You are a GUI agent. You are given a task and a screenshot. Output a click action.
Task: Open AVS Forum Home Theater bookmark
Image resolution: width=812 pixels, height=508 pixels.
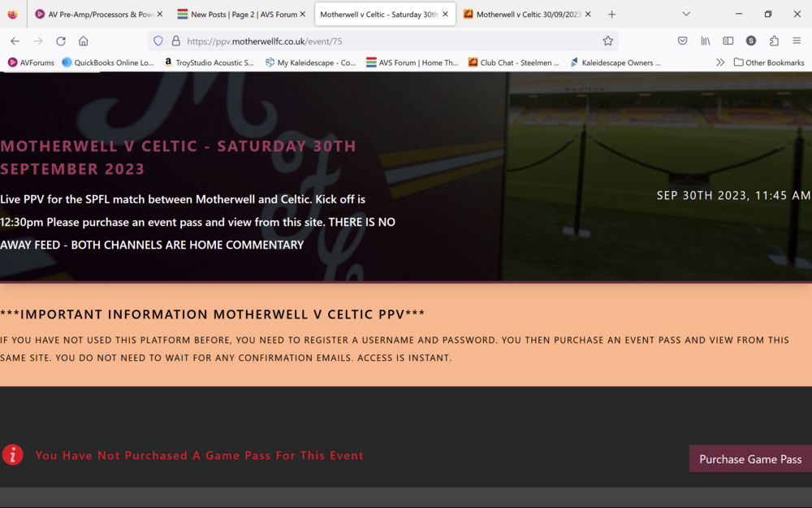[x=412, y=63]
